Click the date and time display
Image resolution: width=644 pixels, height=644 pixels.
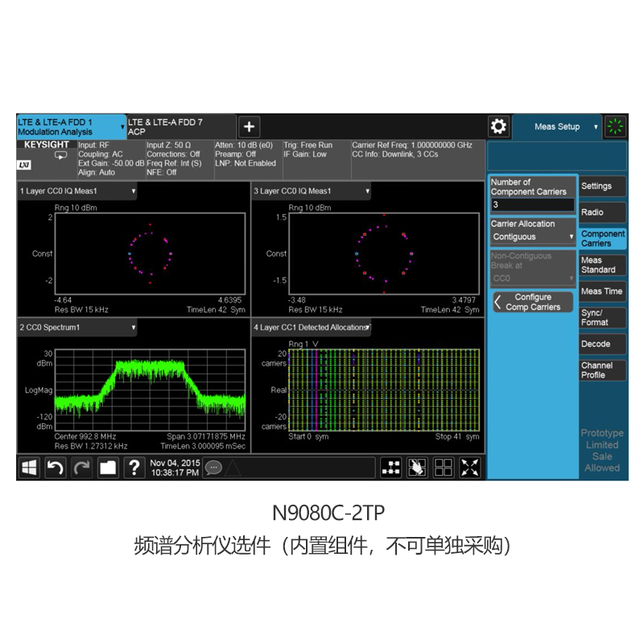coord(175,468)
